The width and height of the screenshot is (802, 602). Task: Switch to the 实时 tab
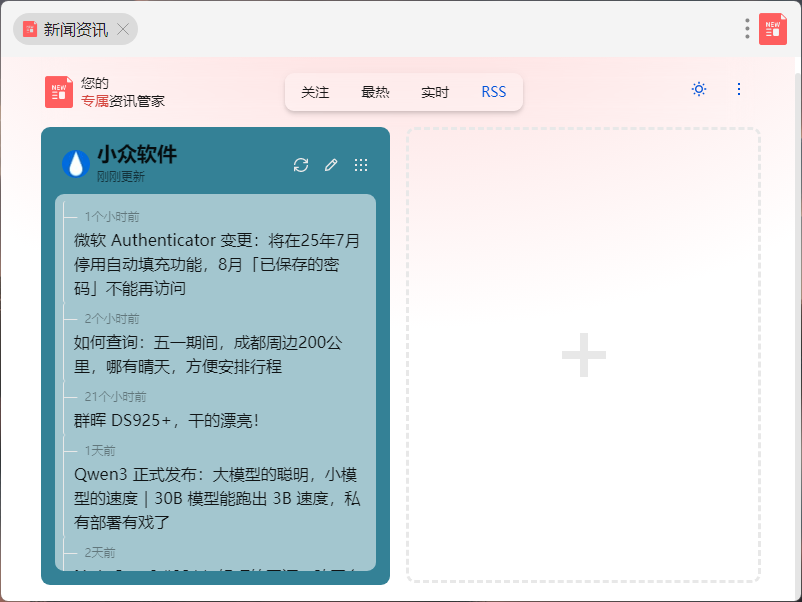435,92
